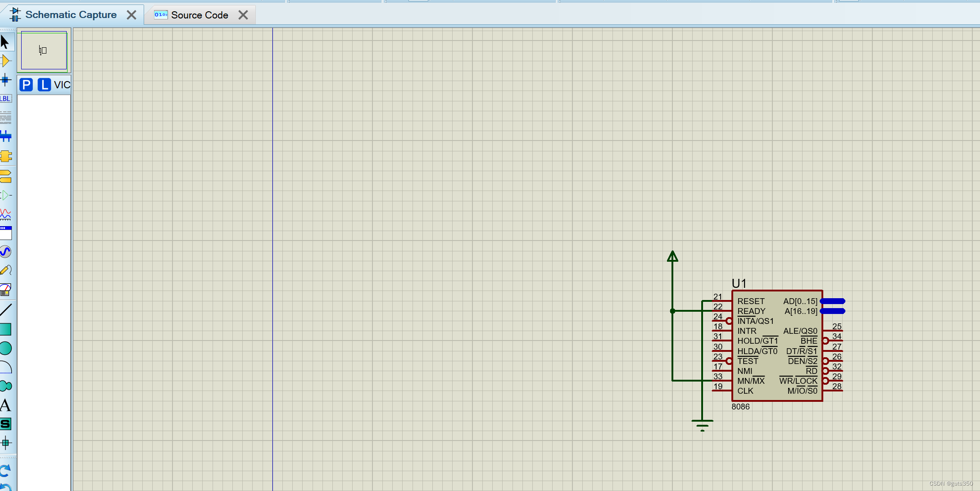This screenshot has width=980, height=491.
Task: Activate the Component Mode tool
Action: 5,61
